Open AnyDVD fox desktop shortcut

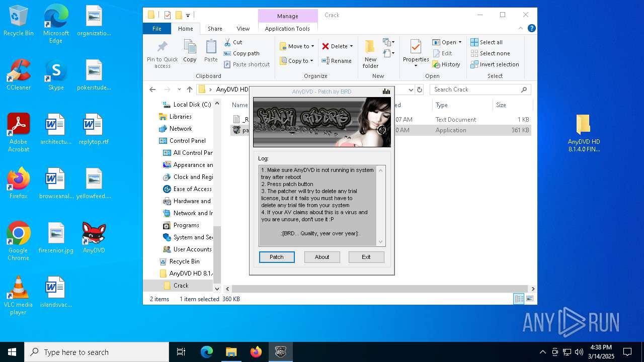point(94,237)
